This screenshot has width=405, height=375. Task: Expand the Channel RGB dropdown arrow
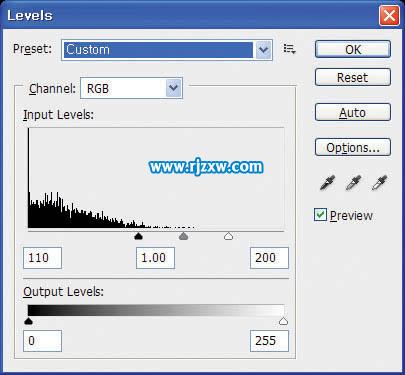pyautogui.click(x=174, y=88)
